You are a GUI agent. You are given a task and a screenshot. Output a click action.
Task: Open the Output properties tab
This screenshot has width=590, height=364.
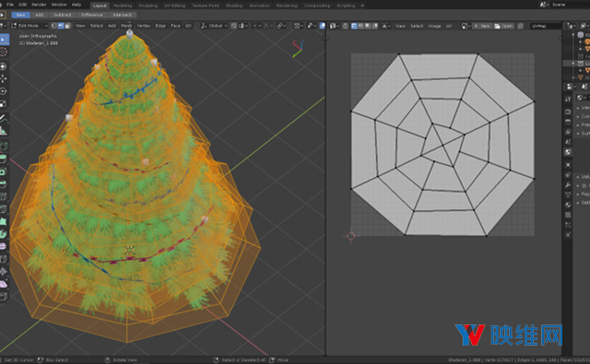(568, 122)
